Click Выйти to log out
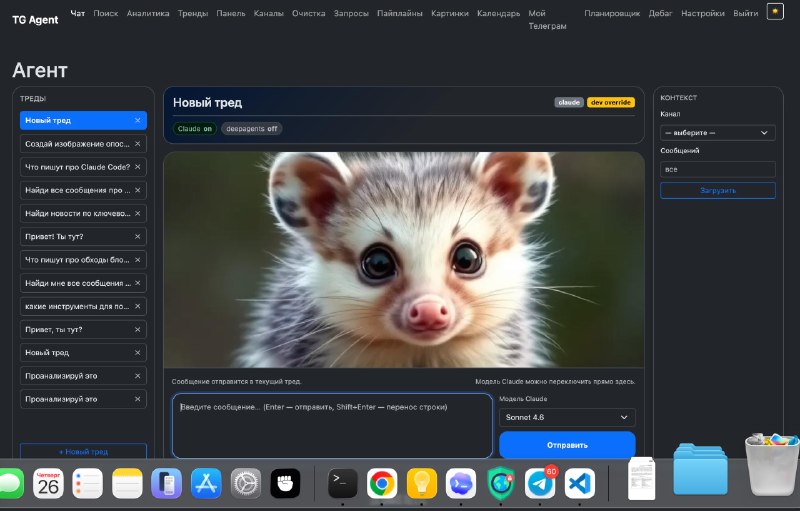800x511 pixels. [745, 13]
